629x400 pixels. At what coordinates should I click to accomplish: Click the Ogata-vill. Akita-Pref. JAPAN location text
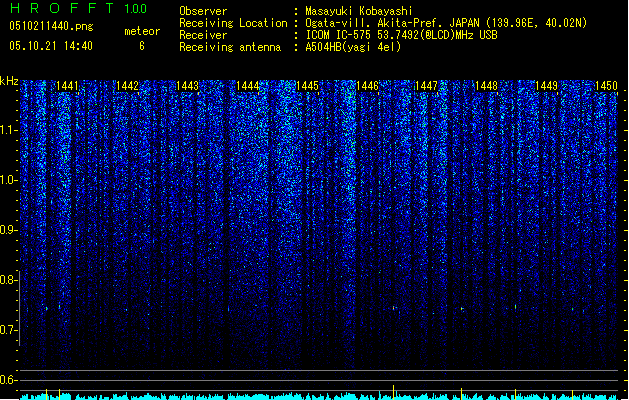point(446,23)
